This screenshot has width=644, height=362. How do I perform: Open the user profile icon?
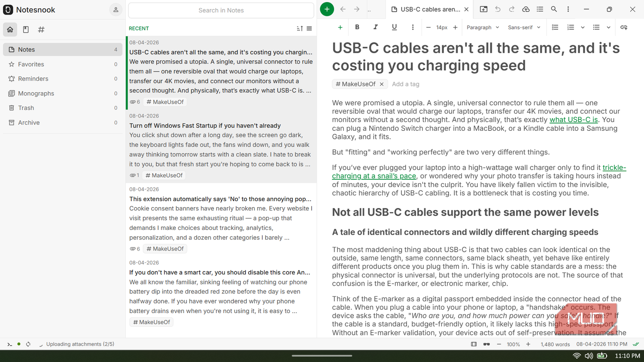115,9
